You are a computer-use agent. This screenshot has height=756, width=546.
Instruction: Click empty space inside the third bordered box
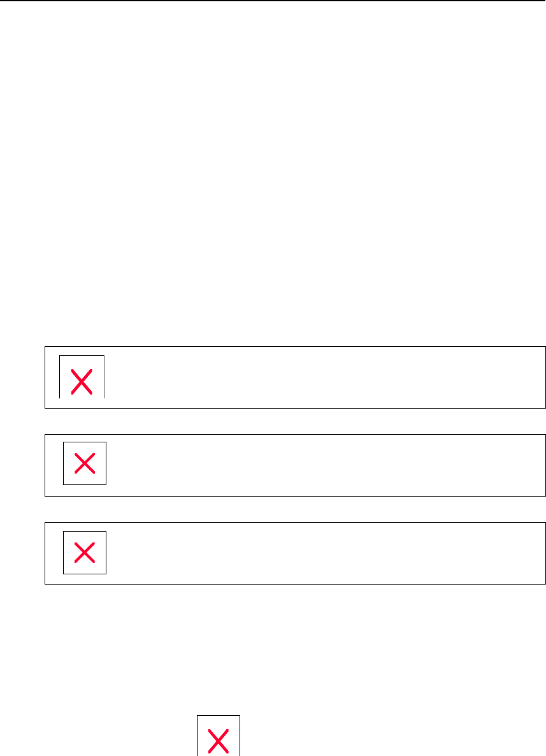(x=319, y=553)
